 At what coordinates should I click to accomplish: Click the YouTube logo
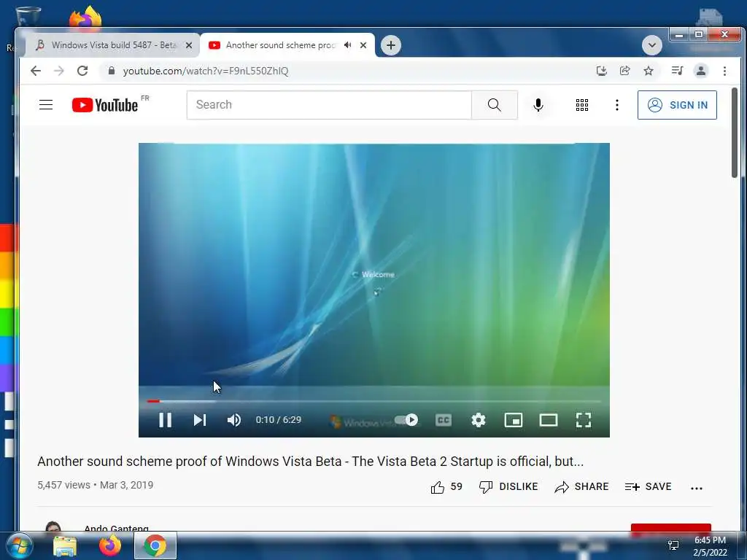tap(105, 105)
